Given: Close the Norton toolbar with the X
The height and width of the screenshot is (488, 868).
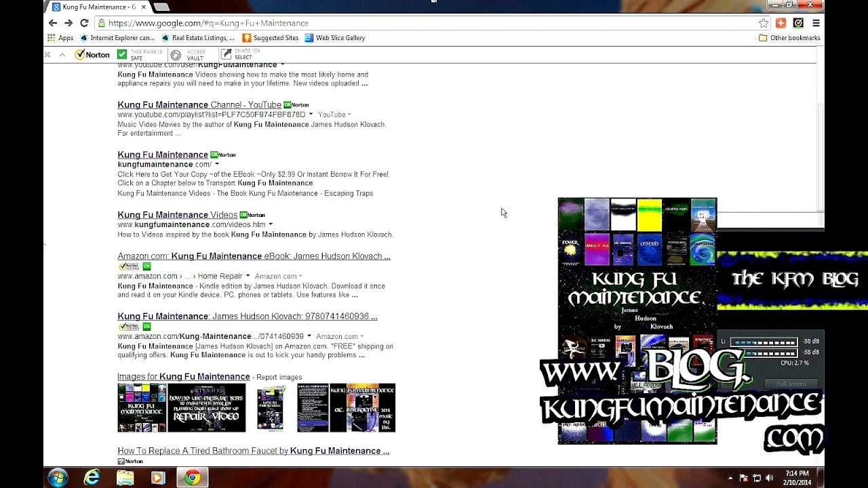Looking at the screenshot, I should tap(47, 55).
